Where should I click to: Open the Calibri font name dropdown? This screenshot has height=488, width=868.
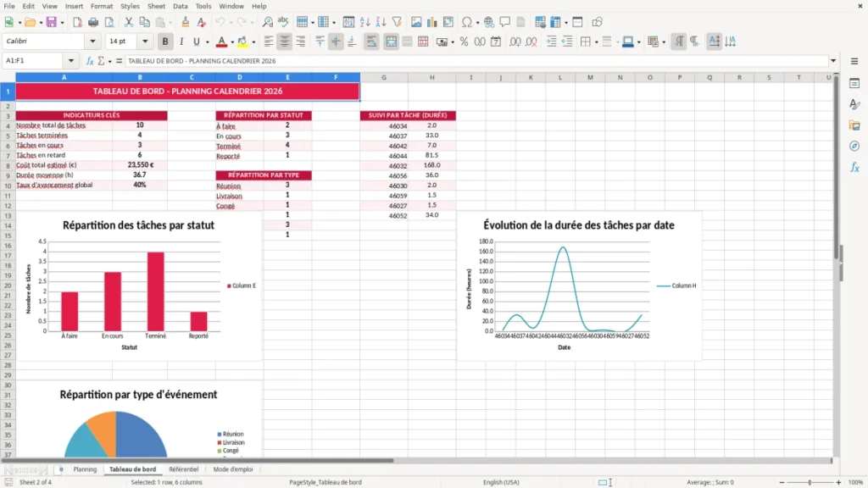[92, 42]
